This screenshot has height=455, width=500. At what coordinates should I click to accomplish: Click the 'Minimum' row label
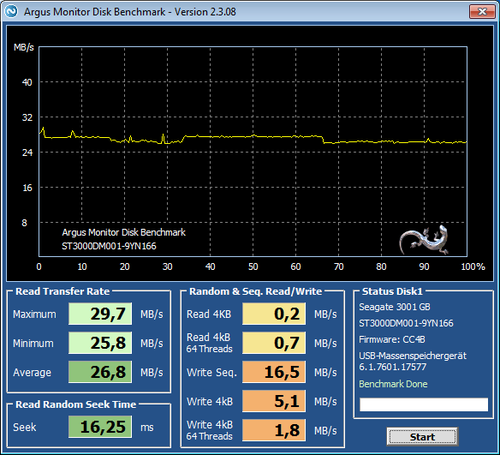click(x=33, y=343)
